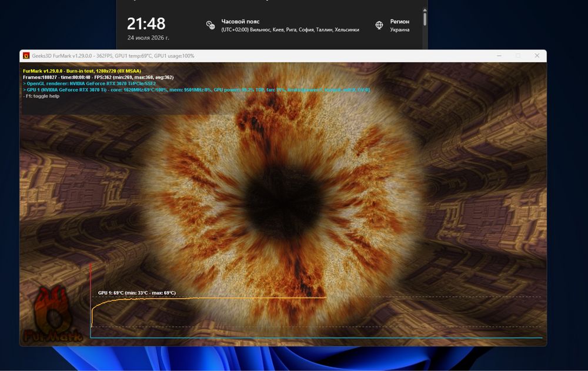Close the FurMark burn-in test window
588x371 pixels.
pyautogui.click(x=537, y=55)
